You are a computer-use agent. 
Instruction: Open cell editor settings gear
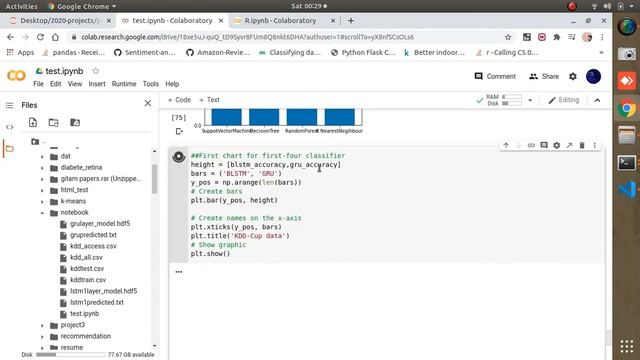tap(556, 145)
